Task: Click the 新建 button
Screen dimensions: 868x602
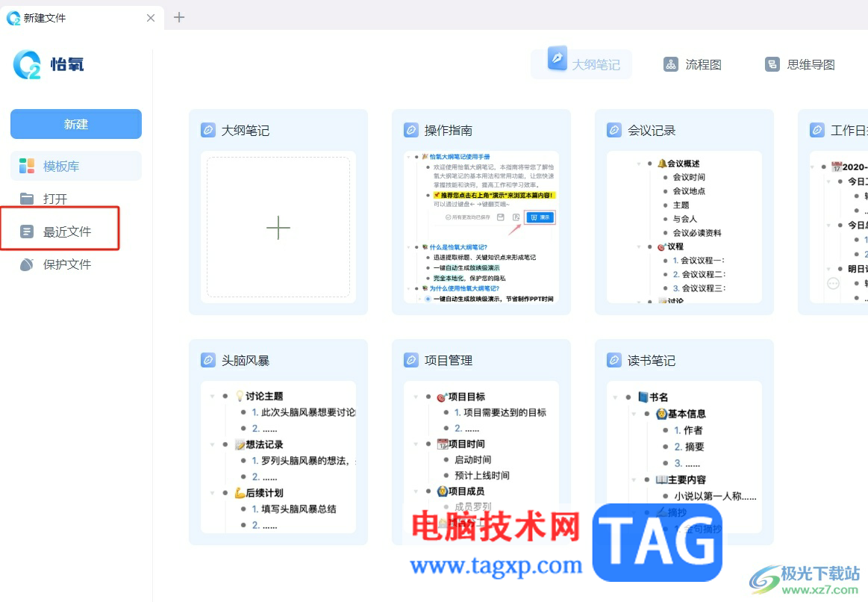Action: pos(76,124)
